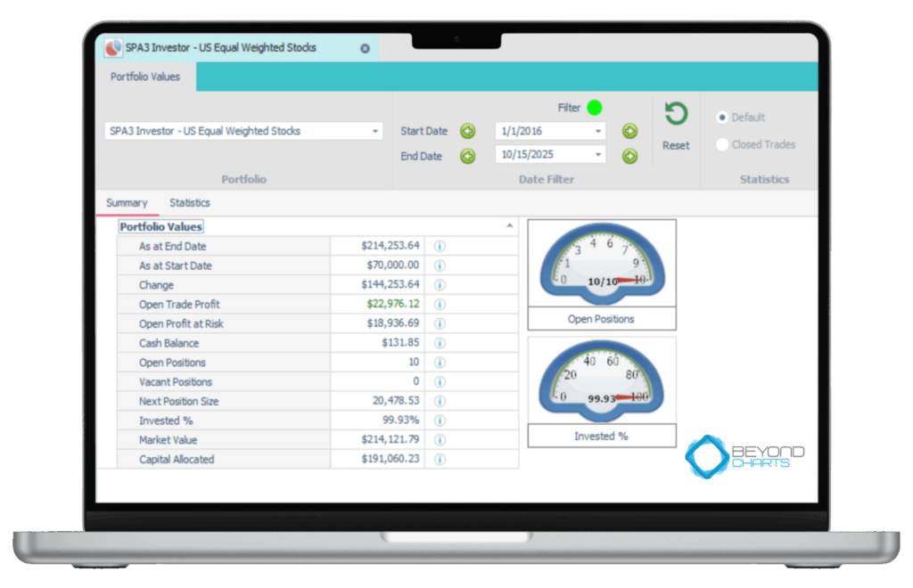Click the green Reset arrow icon
Screen dimensions: 913x588
[x=676, y=115]
